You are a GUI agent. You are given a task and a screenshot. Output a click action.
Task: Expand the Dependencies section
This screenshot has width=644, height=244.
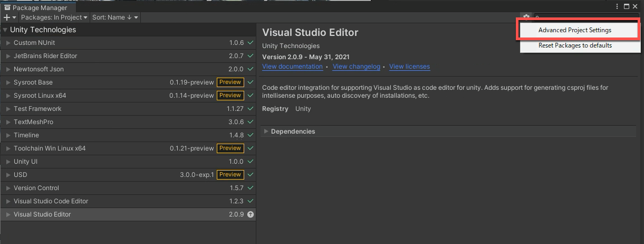(293, 132)
